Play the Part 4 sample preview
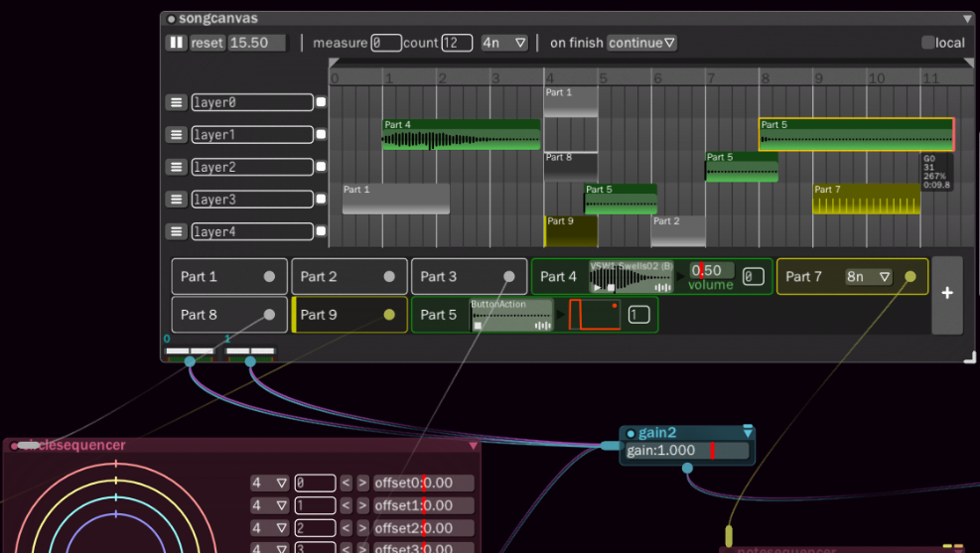This screenshot has width=980, height=553. 598,288
